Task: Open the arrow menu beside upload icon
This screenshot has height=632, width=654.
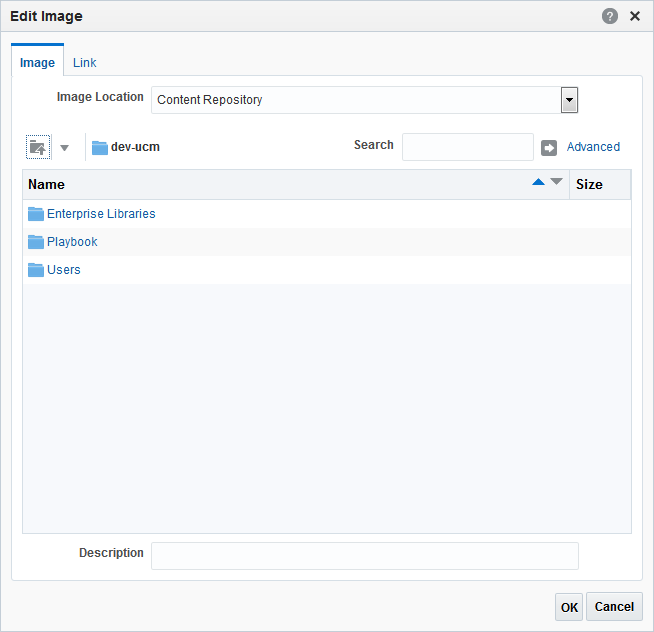Action: [65, 148]
